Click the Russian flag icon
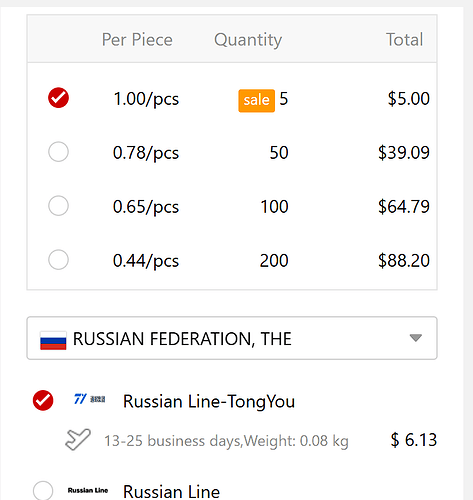This screenshot has height=500, width=473. pyautogui.click(x=53, y=340)
